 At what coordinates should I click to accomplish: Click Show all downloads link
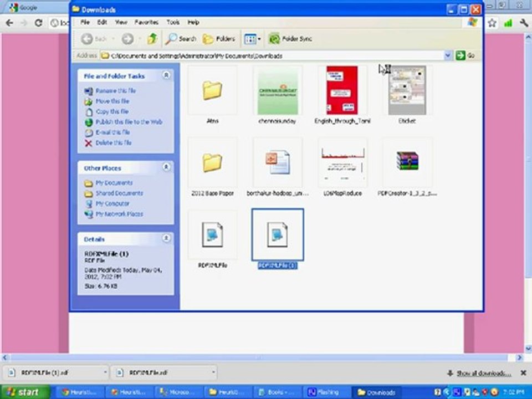484,373
